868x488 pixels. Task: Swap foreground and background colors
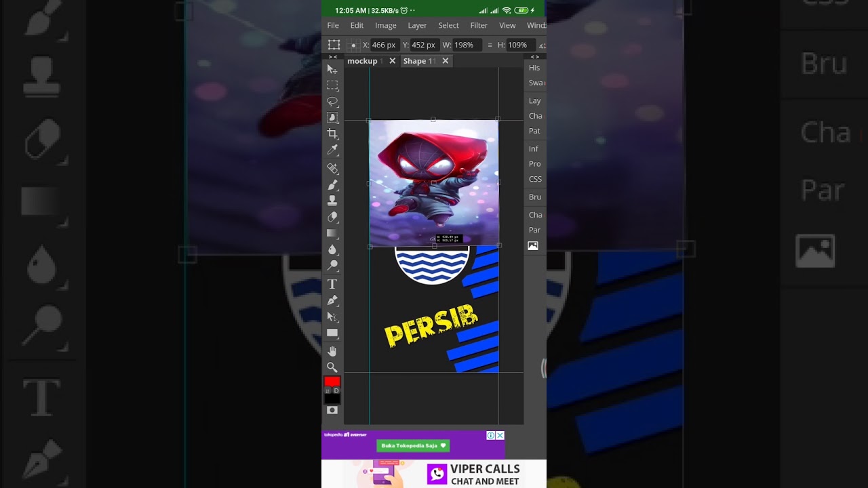[328, 390]
